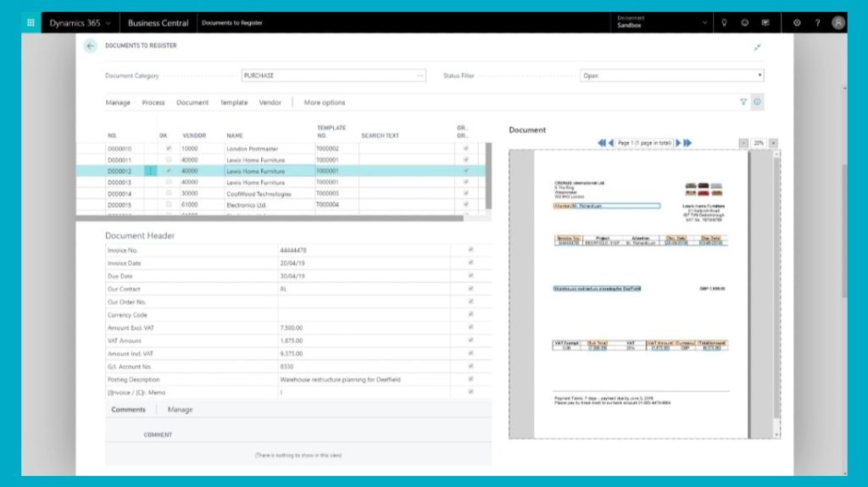Go to next page in document viewer

677,143
